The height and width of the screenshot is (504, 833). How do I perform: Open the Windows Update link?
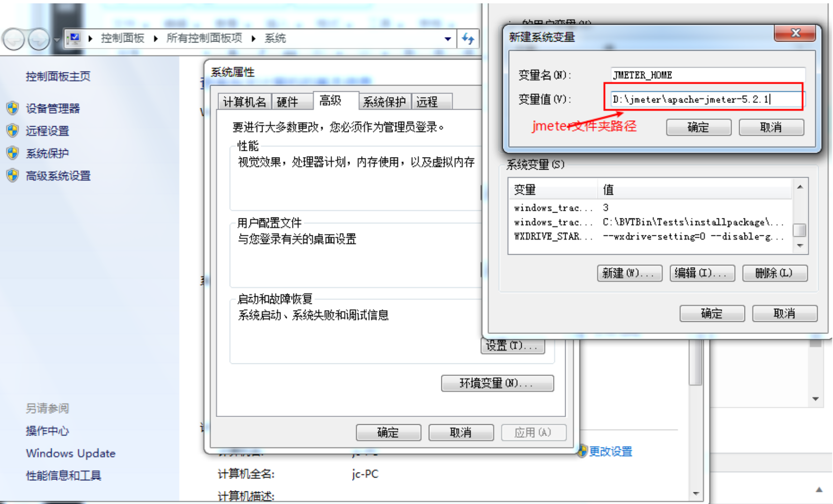pyautogui.click(x=71, y=453)
